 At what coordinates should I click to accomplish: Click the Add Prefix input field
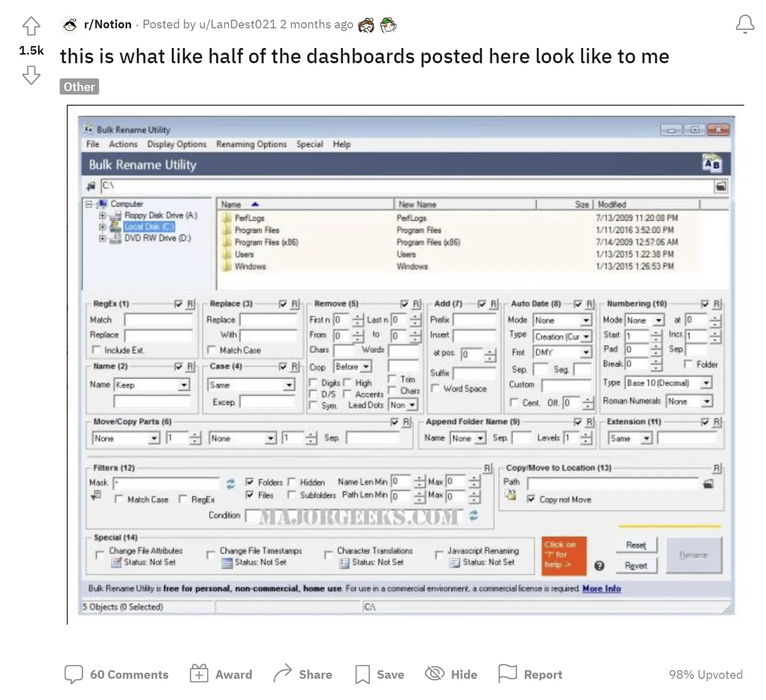click(475, 320)
